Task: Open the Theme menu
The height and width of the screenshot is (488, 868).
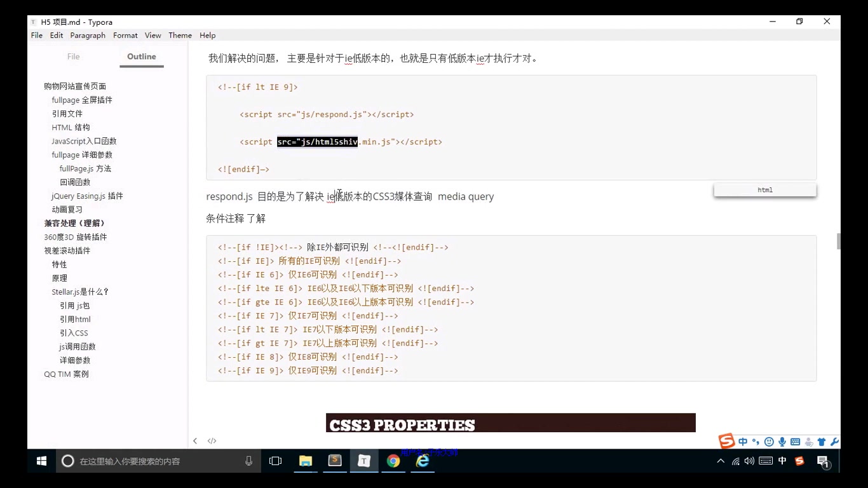Action: pyautogui.click(x=180, y=36)
